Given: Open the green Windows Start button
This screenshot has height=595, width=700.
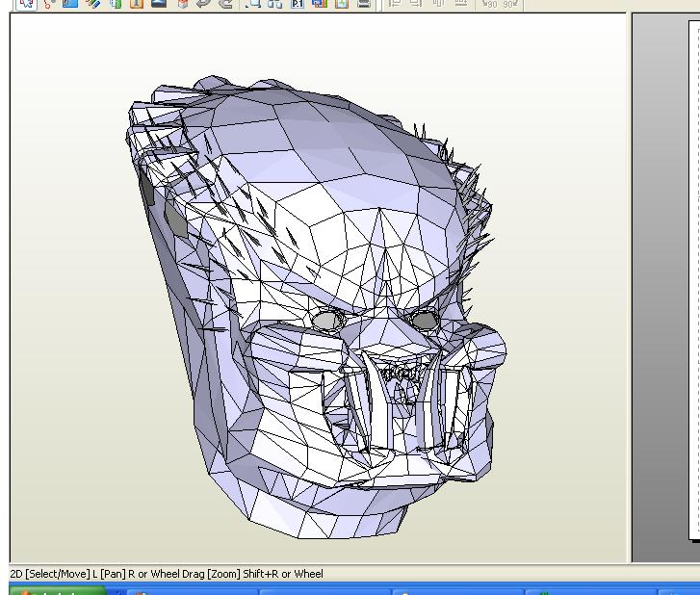Looking at the screenshot, I should pyautogui.click(x=57, y=592).
